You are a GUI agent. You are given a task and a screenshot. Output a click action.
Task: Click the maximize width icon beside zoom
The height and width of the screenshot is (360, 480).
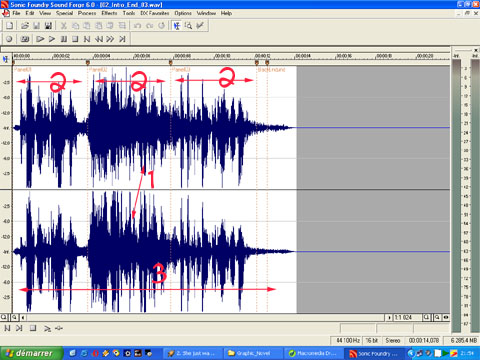446,317
